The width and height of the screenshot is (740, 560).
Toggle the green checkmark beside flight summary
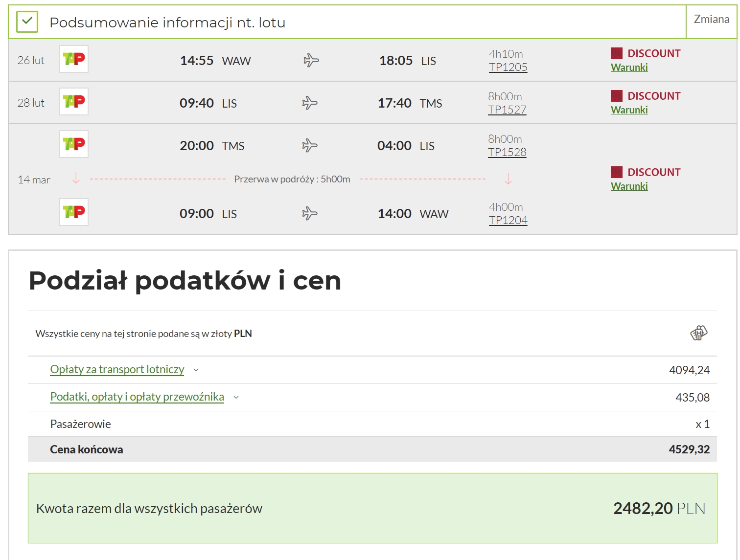pos(27,22)
